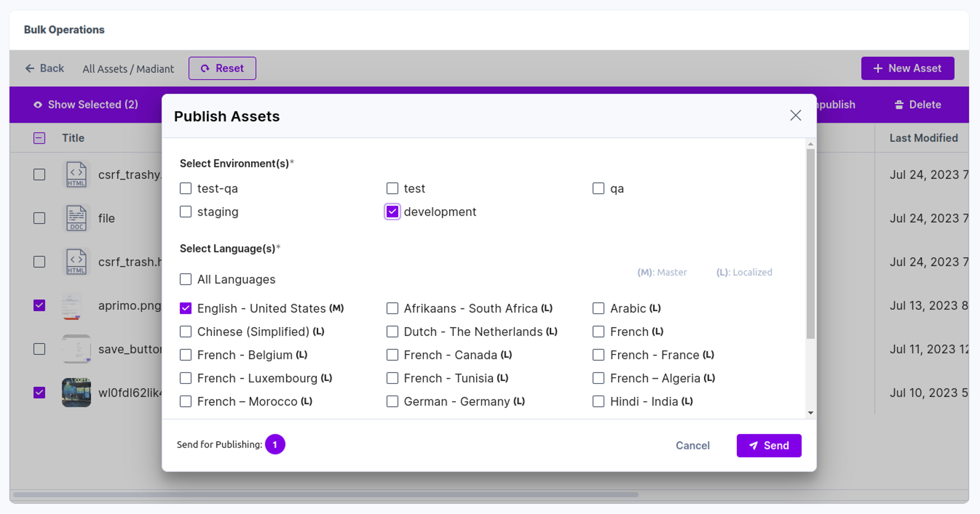Screen dimensions: 980x514
Task: Click the HTML icon for csrf_trash
Action: pos(76,262)
